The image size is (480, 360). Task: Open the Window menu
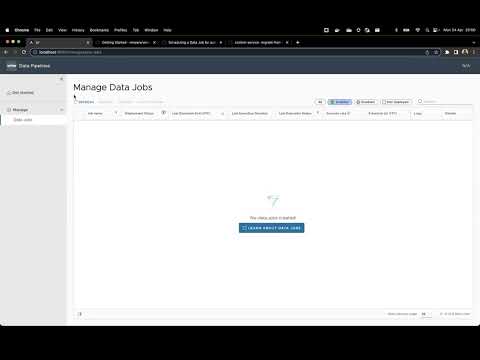click(151, 30)
